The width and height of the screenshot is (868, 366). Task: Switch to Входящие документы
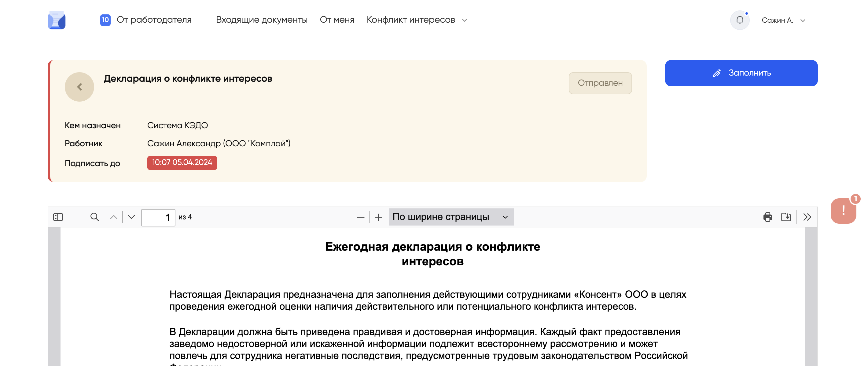click(x=262, y=20)
